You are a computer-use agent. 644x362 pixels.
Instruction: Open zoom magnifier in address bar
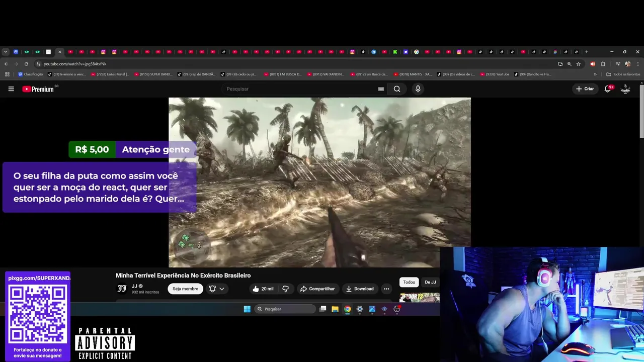click(x=569, y=64)
